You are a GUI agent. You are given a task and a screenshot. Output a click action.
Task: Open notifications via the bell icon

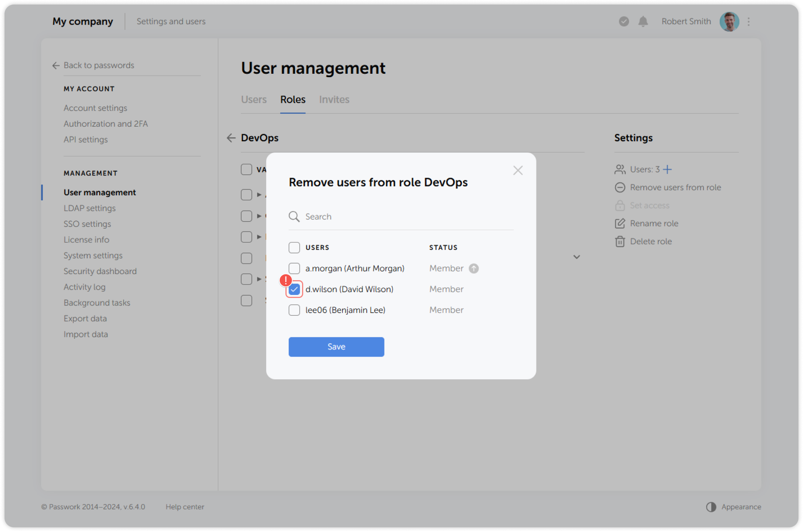pyautogui.click(x=643, y=22)
